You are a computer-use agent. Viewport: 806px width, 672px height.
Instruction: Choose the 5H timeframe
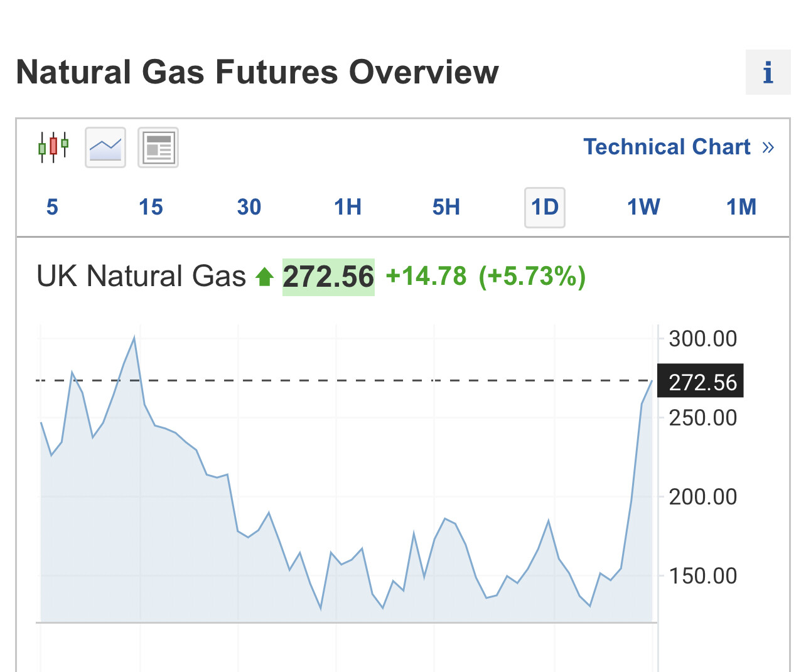pyautogui.click(x=446, y=207)
